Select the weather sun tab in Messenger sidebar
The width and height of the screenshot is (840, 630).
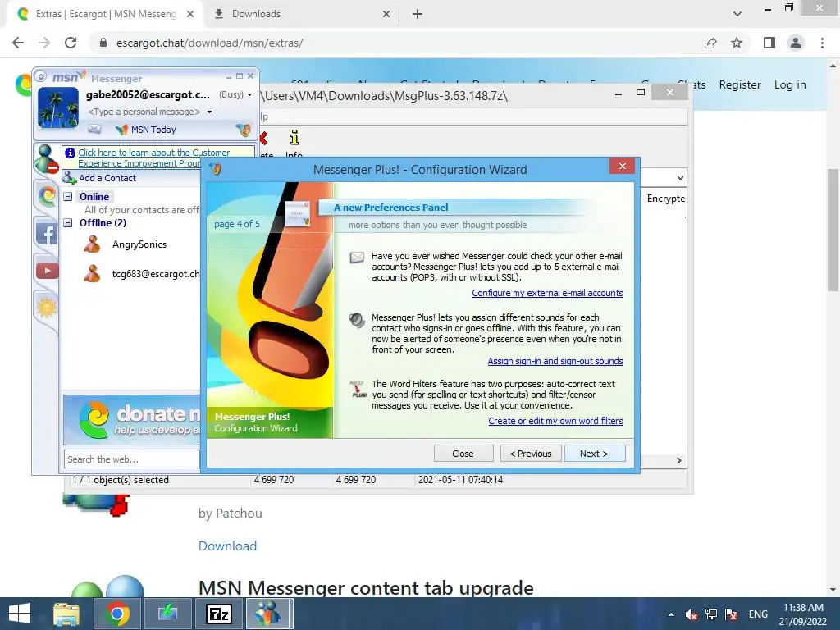pos(46,308)
